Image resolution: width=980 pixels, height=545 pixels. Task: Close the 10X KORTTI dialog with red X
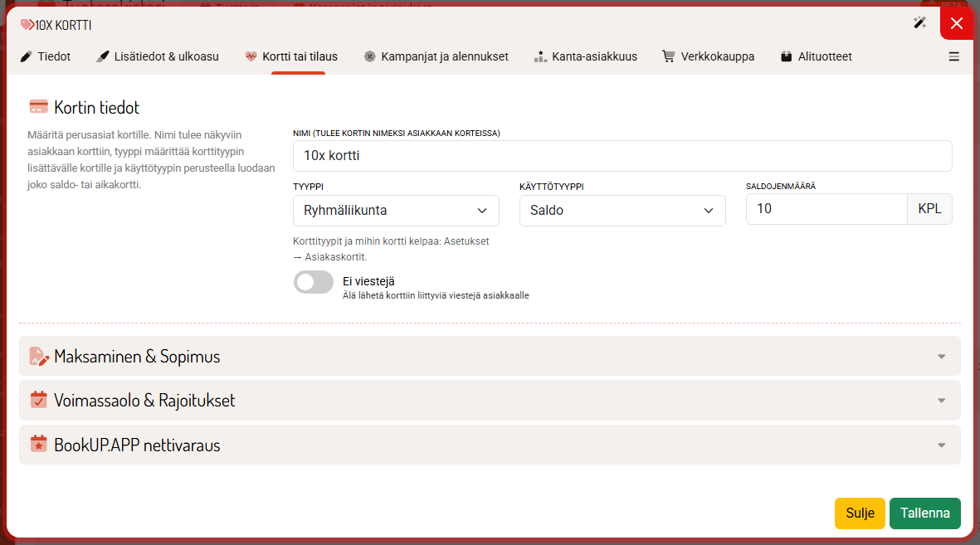[956, 24]
